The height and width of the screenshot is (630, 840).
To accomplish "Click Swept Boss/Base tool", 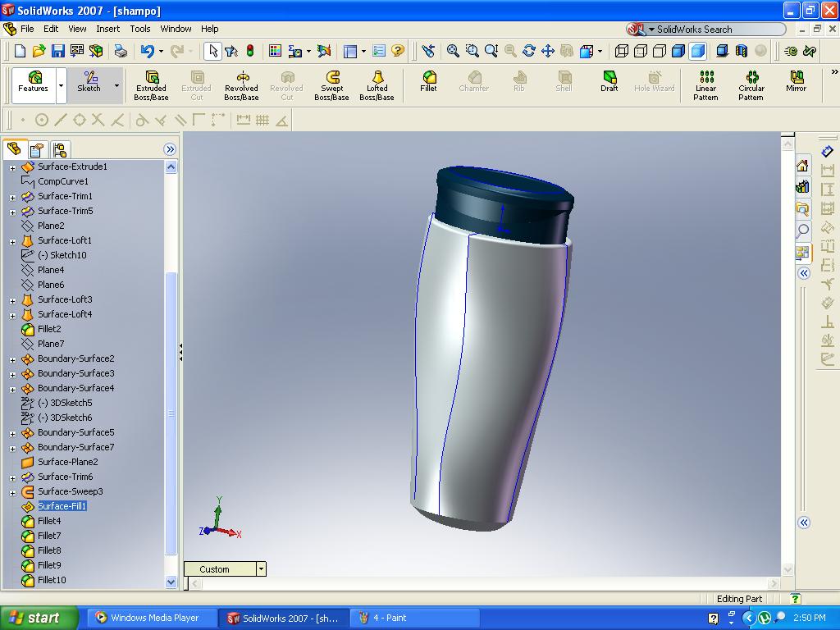I will 331,85.
